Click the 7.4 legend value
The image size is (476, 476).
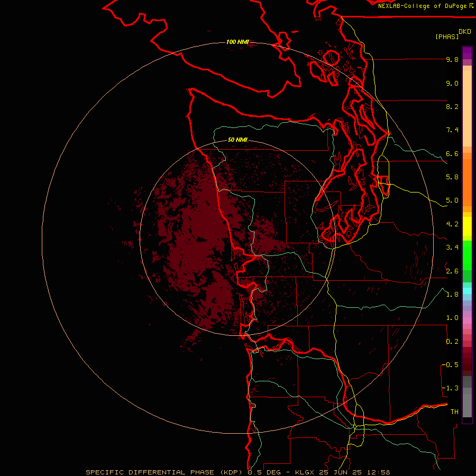point(452,130)
